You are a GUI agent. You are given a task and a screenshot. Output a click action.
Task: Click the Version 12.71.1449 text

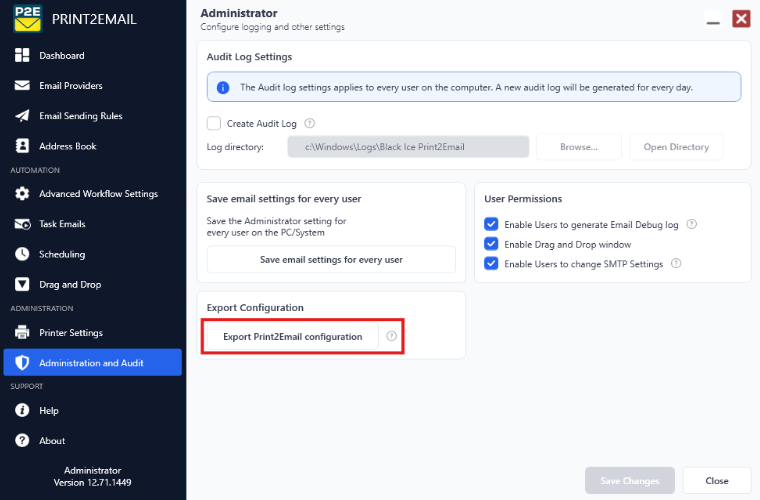click(x=92, y=483)
